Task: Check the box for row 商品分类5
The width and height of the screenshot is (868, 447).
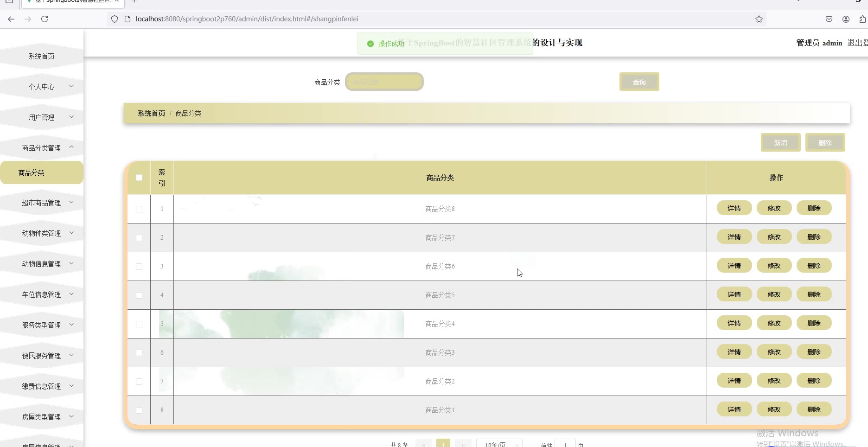Action: [139, 295]
